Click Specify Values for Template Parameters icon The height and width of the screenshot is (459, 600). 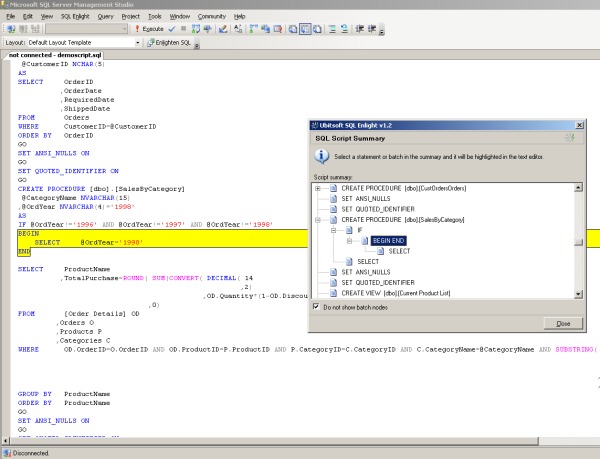pos(238,29)
